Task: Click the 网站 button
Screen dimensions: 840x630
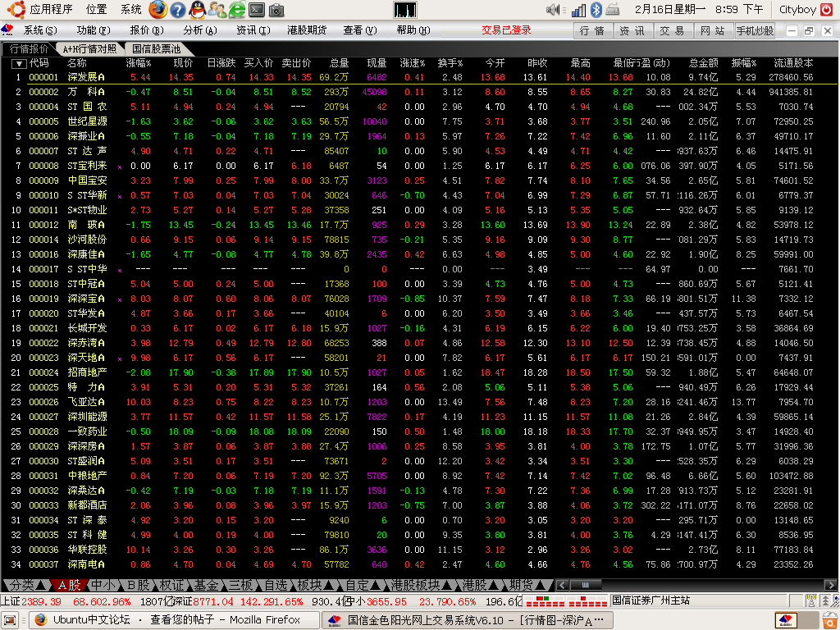Action: [x=713, y=30]
